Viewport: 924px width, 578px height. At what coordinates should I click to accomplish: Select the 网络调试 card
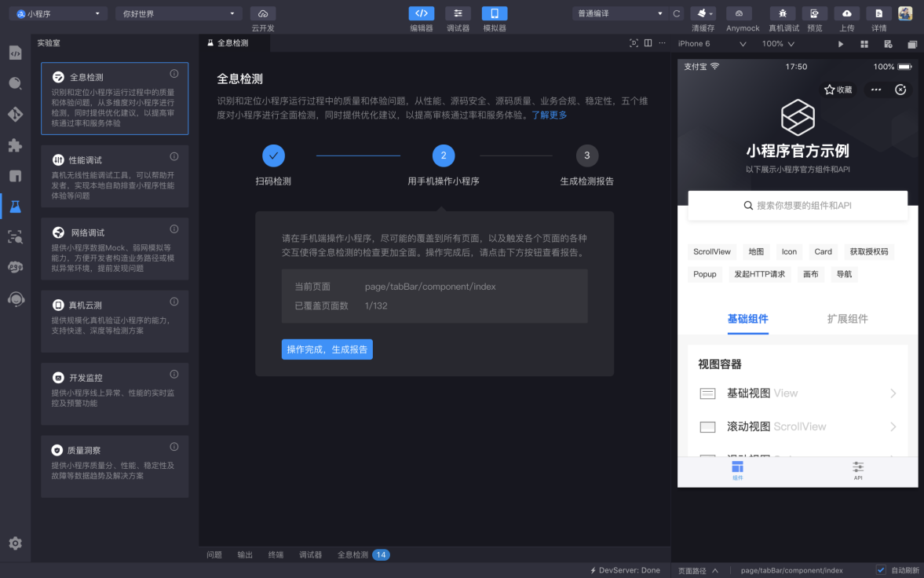115,249
